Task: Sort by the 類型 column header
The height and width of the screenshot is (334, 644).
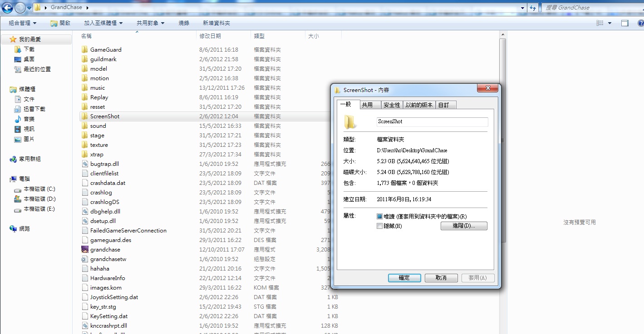Action: click(x=278, y=36)
